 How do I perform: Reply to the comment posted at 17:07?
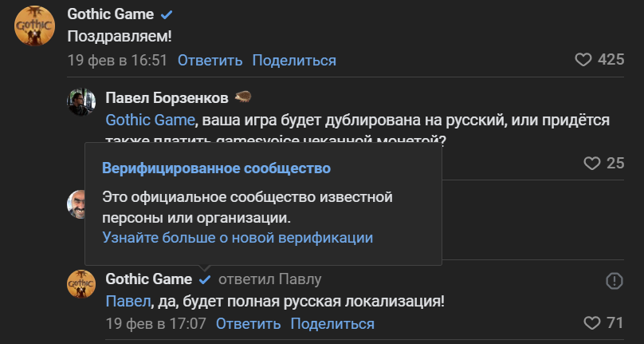click(248, 323)
